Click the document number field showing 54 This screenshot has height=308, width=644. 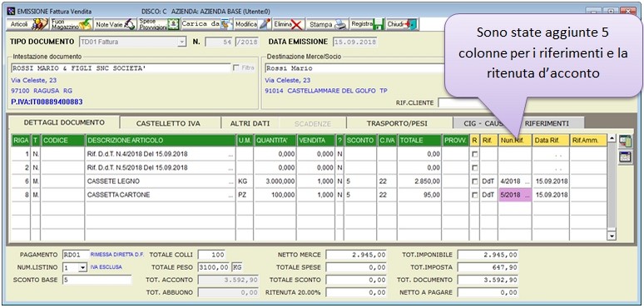(x=219, y=42)
